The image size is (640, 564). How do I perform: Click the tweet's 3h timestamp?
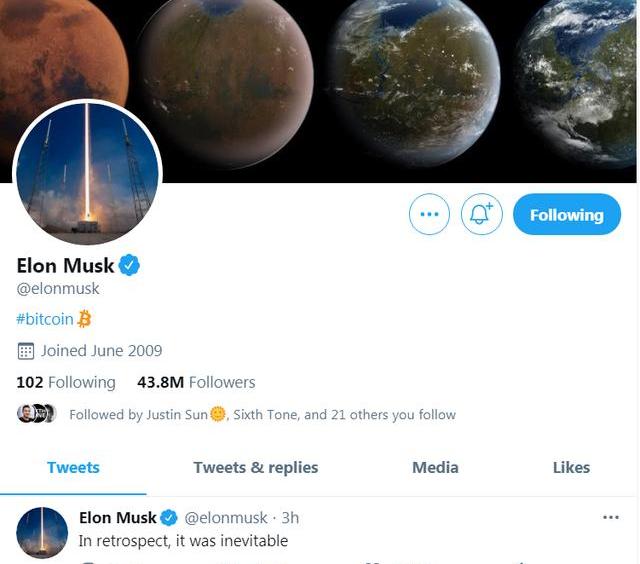click(x=289, y=518)
